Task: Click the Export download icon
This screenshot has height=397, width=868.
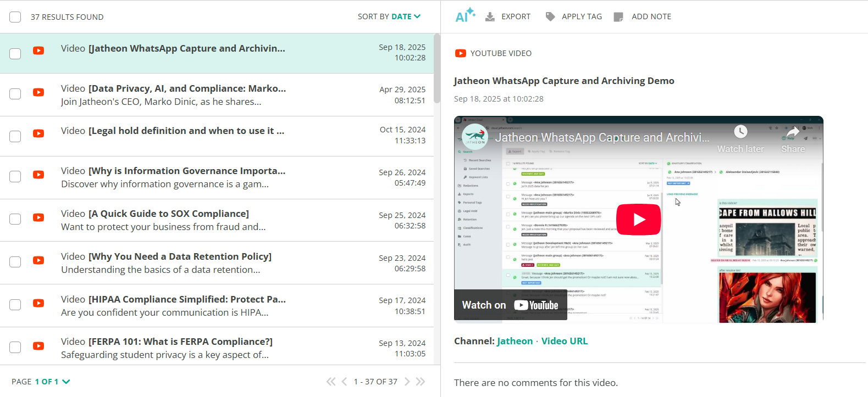Action: (x=490, y=17)
